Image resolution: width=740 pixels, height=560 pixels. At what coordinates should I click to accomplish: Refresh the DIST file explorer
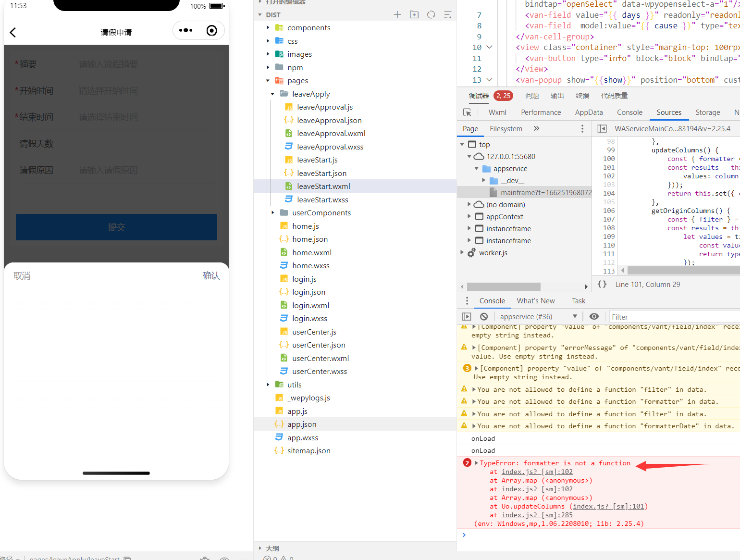(431, 15)
